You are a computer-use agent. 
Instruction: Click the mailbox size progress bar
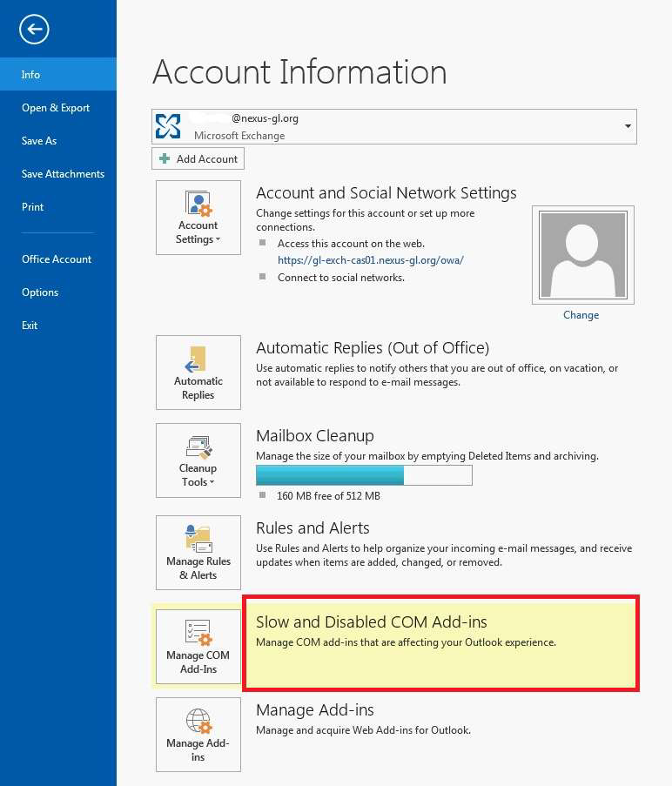coord(364,475)
